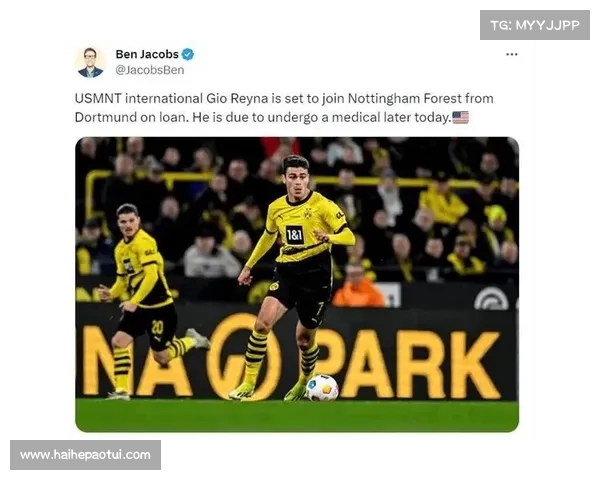Viewport: 600px width, 480px height.
Task: Click the blue verified badge
Action: point(188,54)
